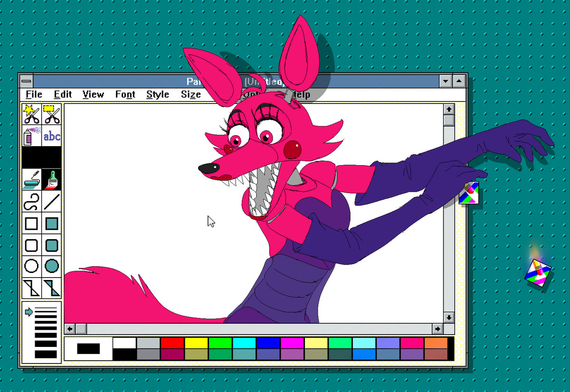This screenshot has height=392, width=570.
Task: Select the Curve drawing tool
Action: 32,202
